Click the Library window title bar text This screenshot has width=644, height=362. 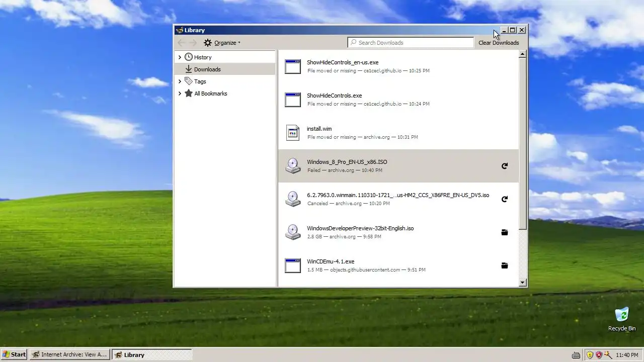(x=194, y=30)
